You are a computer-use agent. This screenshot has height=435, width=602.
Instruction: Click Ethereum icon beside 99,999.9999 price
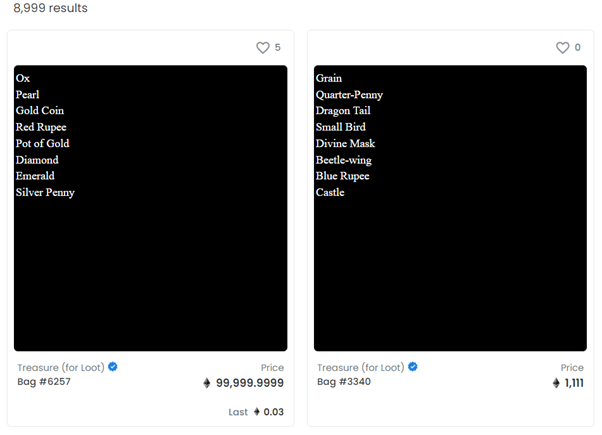coord(207,383)
